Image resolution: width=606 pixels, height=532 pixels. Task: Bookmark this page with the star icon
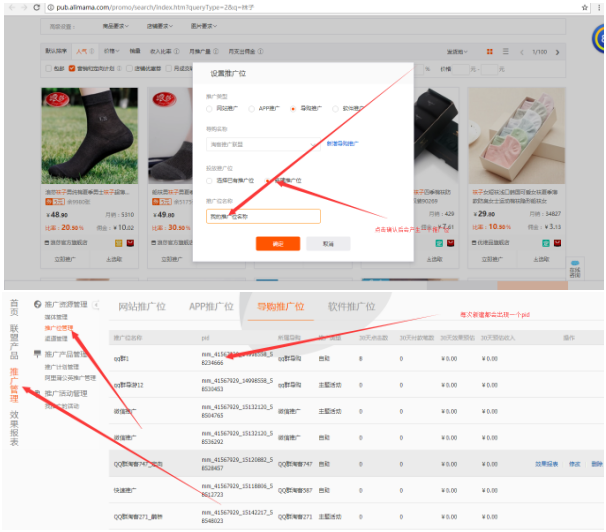584,7
